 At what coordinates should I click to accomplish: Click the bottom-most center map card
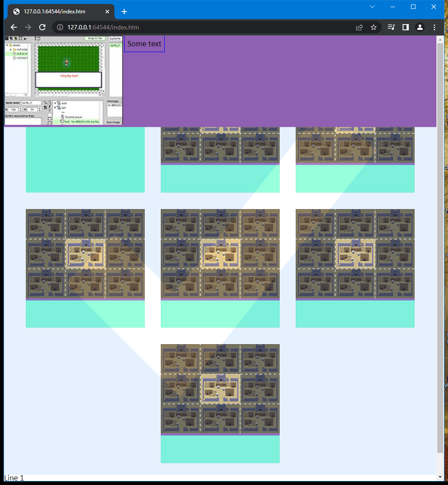[220, 403]
